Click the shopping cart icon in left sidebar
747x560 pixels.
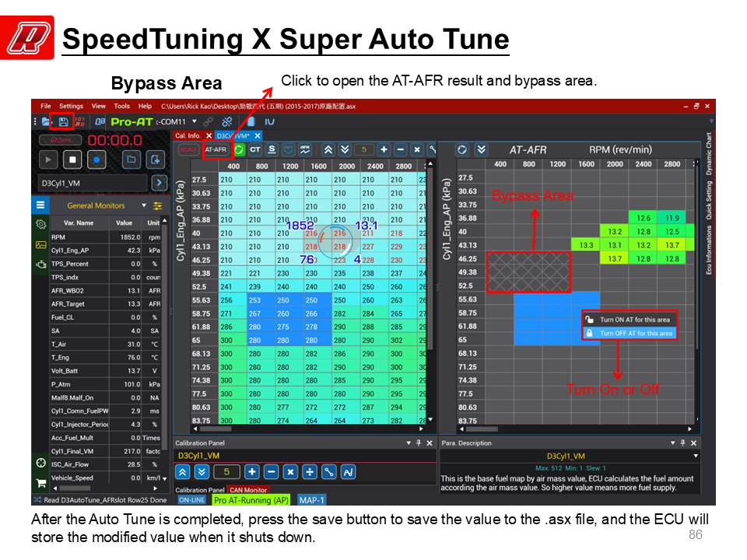41,483
